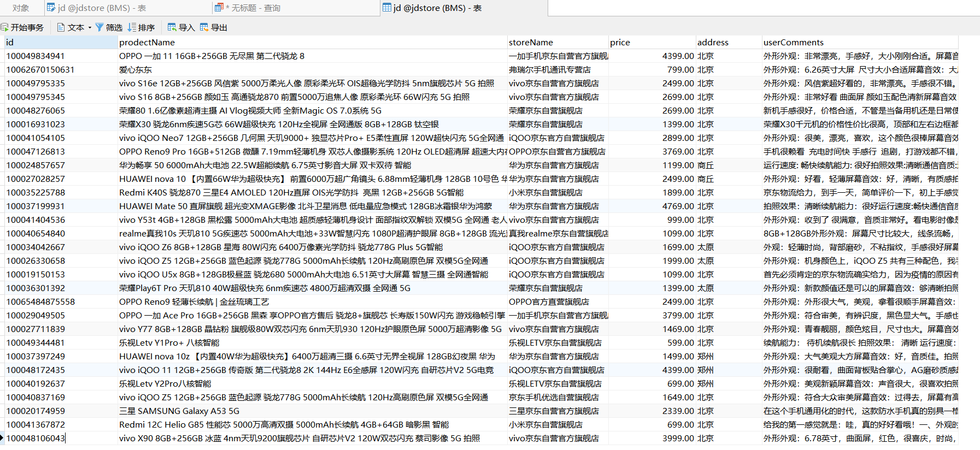Image resolution: width=980 pixels, height=450 pixels.
Task: Click the 排序 button label
Action: pyautogui.click(x=146, y=28)
